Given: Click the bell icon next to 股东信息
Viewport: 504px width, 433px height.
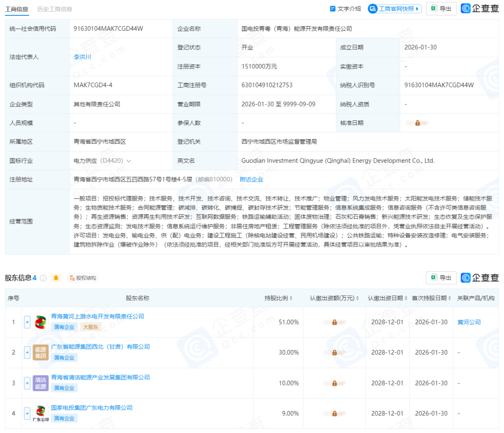Looking at the screenshot, I should pyautogui.click(x=56, y=278).
